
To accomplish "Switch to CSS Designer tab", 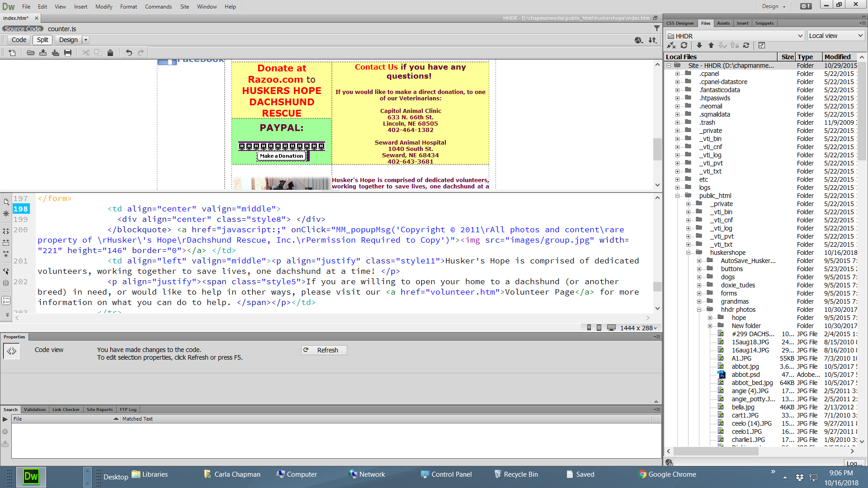I will pos(679,23).
